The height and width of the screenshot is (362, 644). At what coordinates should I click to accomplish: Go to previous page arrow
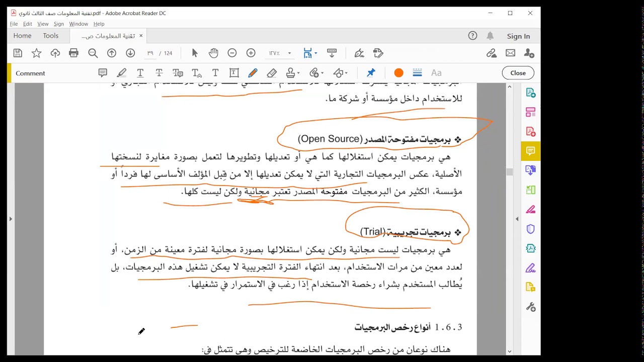(112, 53)
